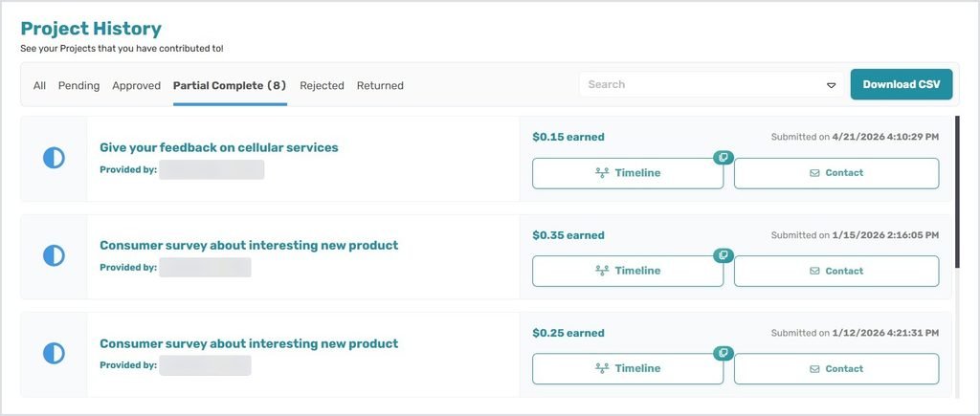This screenshot has height=416, width=980.
Task: Click half-circle status icon for cellular services project
Action: (x=54, y=158)
